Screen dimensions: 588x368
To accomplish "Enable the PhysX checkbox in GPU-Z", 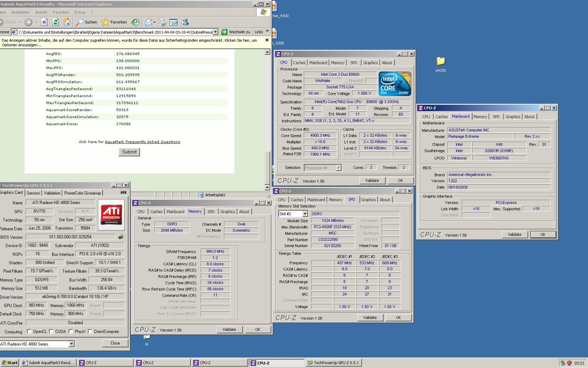I will pyautogui.click(x=71, y=332).
